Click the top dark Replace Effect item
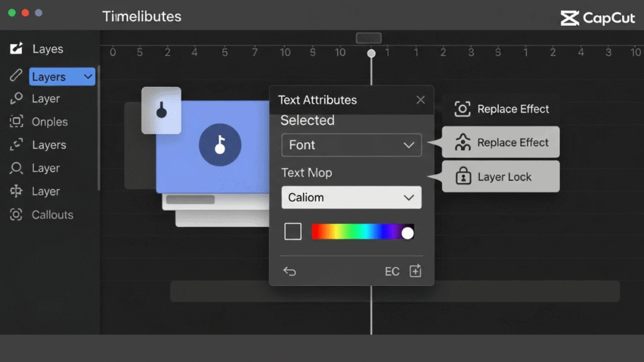644x362 pixels. point(501,109)
